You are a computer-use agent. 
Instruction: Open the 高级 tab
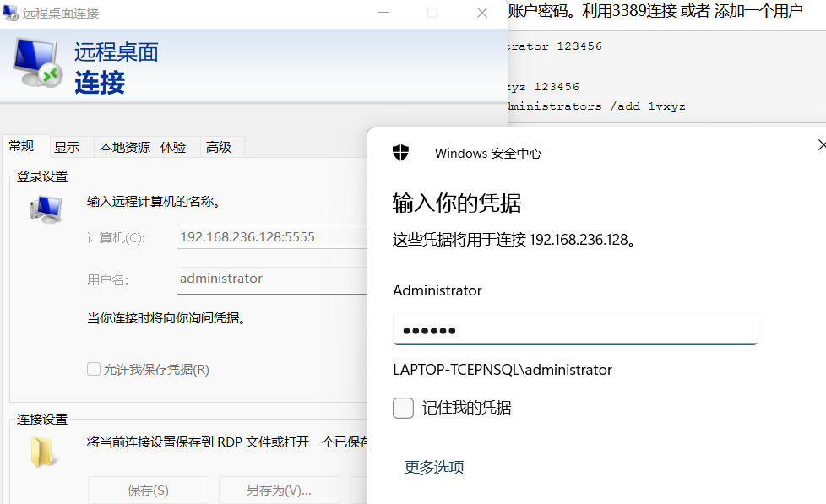tap(219, 147)
